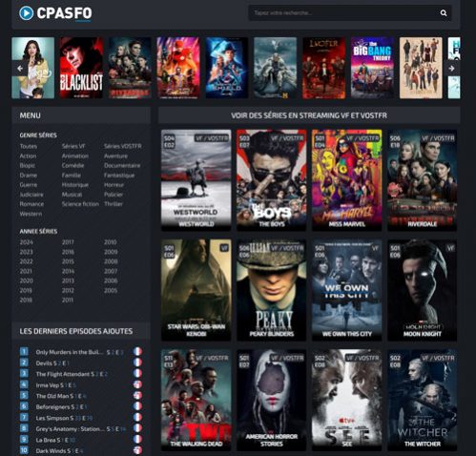Open the Peaky Blinders series card
Viewport: 476px width, 456px height.
272,290
